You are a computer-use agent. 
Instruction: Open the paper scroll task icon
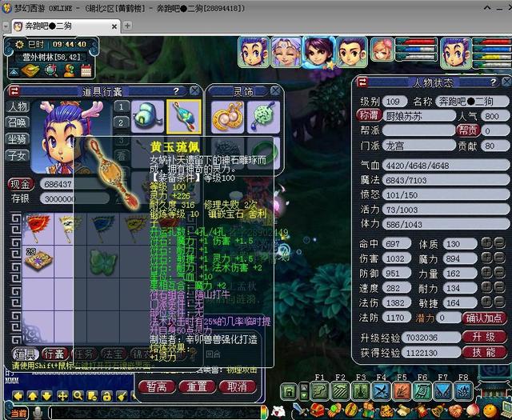403,410
